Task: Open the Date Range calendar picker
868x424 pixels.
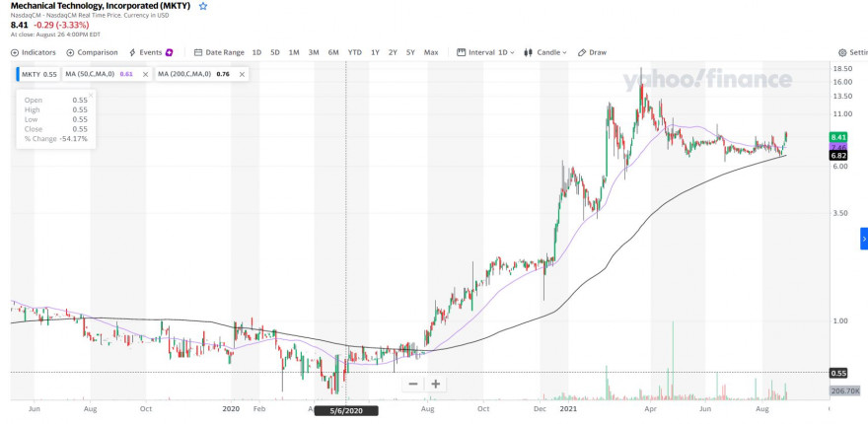Action: click(219, 52)
